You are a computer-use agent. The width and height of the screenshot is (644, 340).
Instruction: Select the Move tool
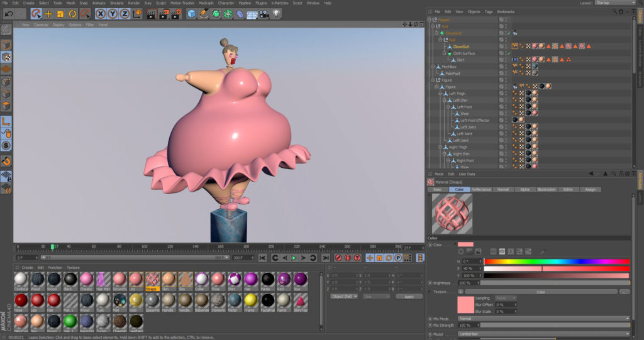coord(48,14)
